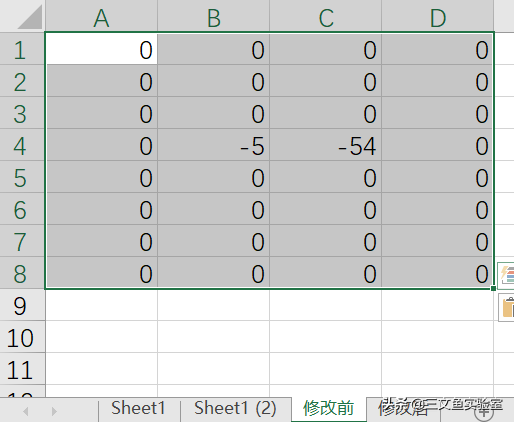The width and height of the screenshot is (514, 422).
Task: Open the Paste Options clipboard icon
Action: [507, 307]
